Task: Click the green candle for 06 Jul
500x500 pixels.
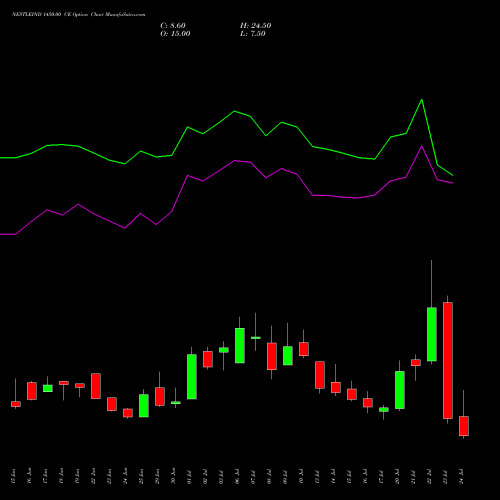Action: 240,346
